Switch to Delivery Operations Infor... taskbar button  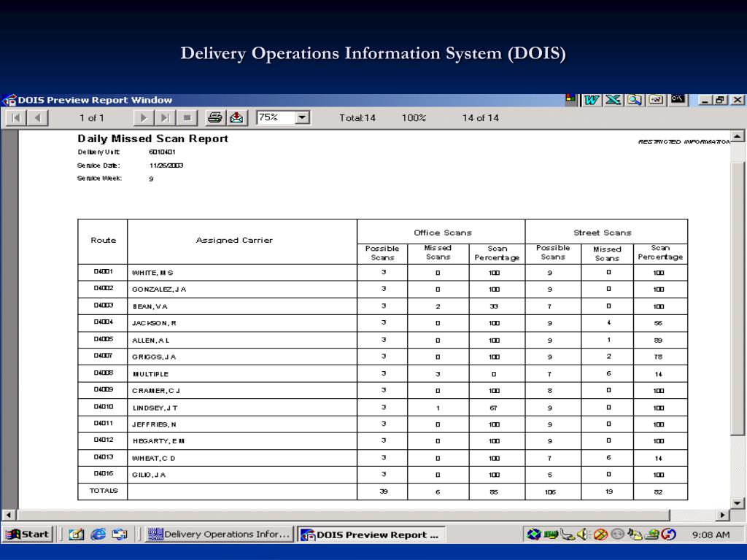point(219,534)
